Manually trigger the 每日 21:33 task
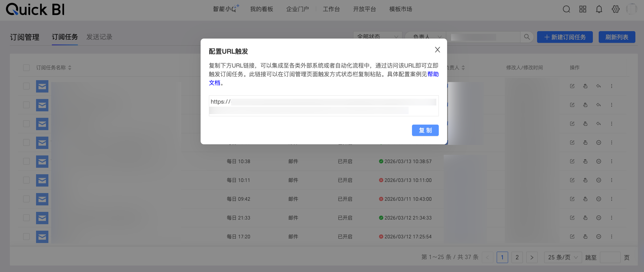This screenshot has height=272, width=644. pos(585,218)
